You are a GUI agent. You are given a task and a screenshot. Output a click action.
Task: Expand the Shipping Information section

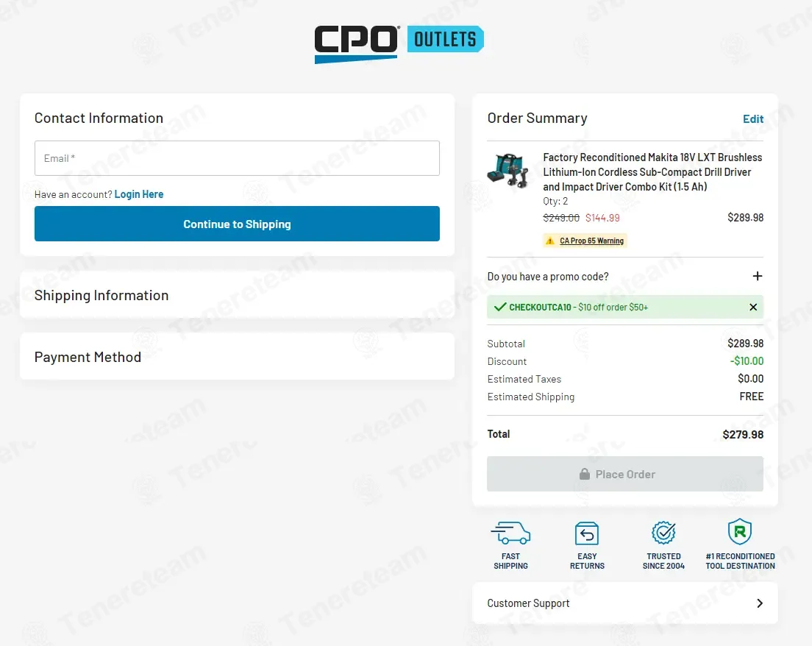tap(237, 295)
